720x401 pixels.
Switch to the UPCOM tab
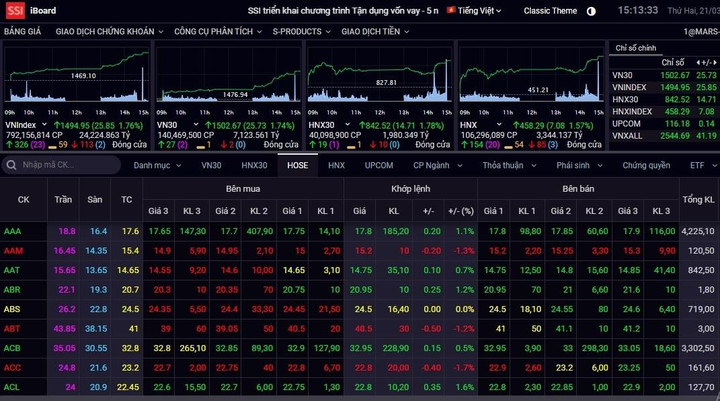(379, 164)
